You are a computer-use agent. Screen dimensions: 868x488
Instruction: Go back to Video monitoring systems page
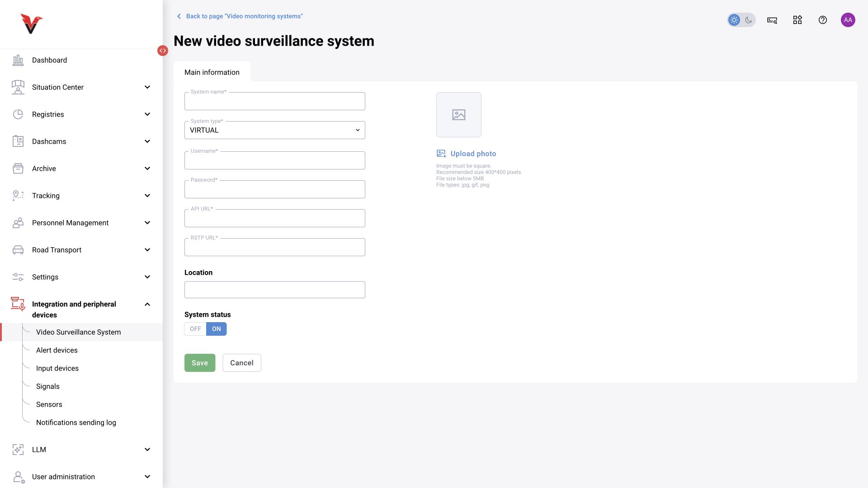(240, 16)
